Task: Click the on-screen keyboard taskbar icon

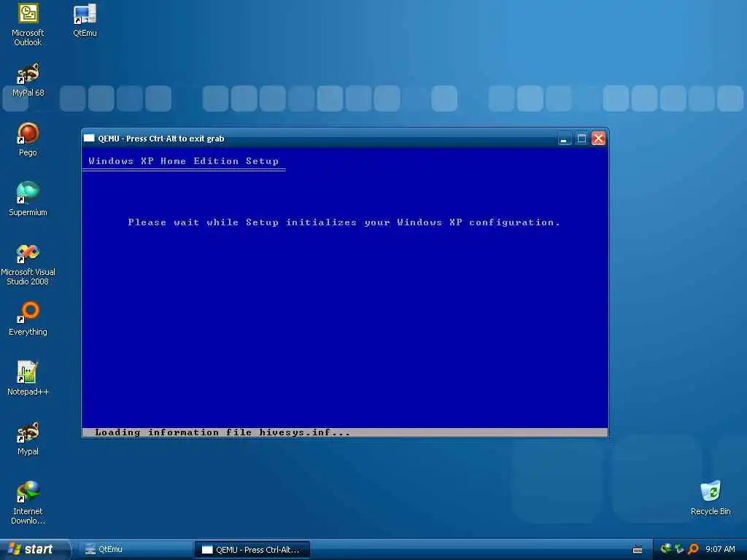Action: [x=638, y=550]
